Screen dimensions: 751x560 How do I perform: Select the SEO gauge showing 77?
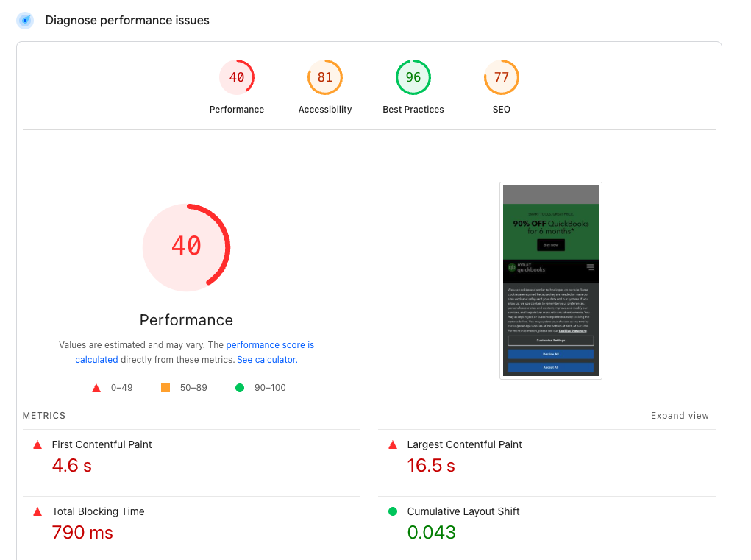(x=501, y=77)
